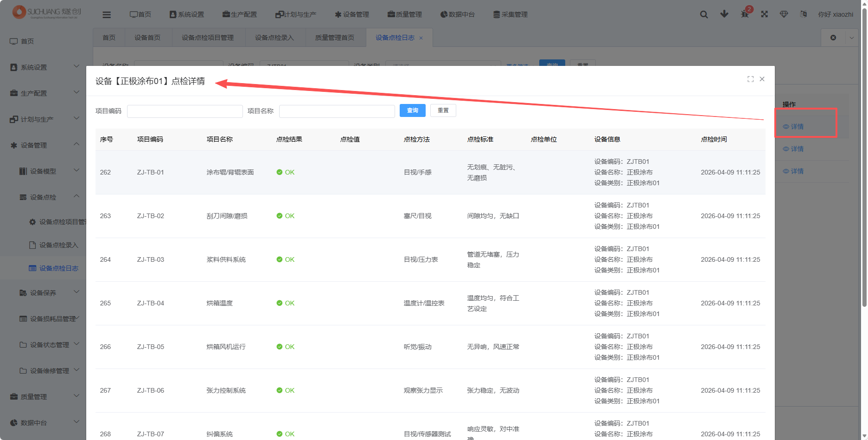Open top menu 质量管理
This screenshot has width=868, height=440.
point(405,14)
